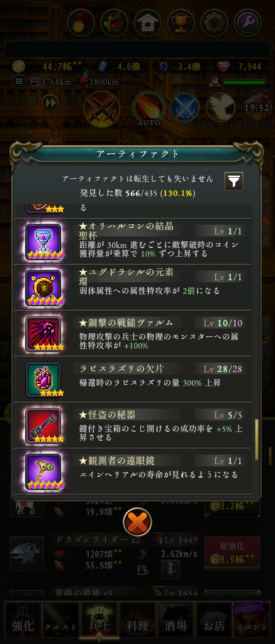The image size is (275, 644).
Task: Open the trophy achievements icon
Action: click(181, 22)
